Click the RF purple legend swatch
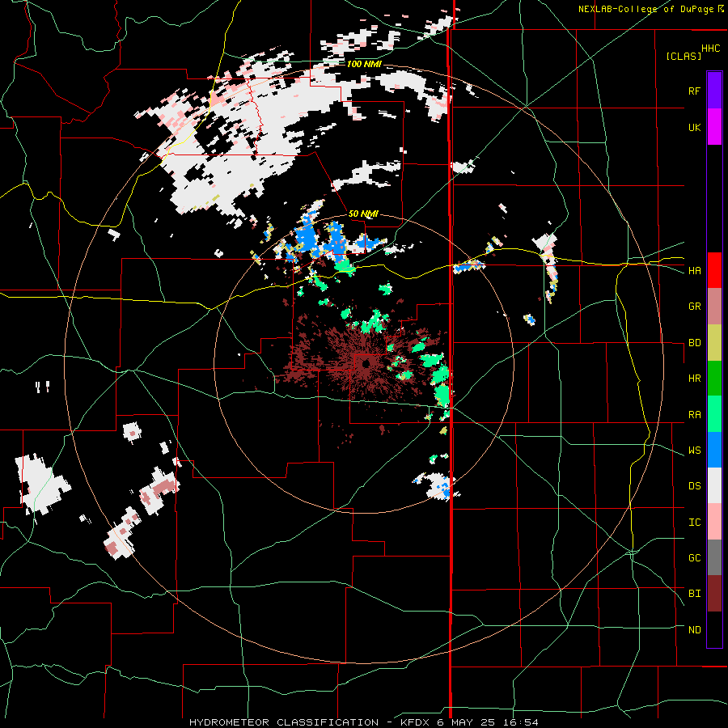 714,91
